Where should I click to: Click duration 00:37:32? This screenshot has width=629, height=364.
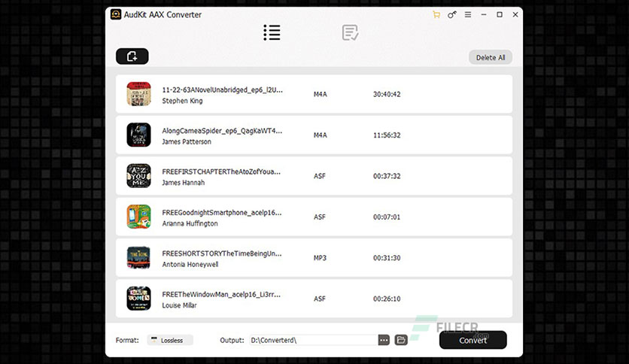tap(387, 176)
